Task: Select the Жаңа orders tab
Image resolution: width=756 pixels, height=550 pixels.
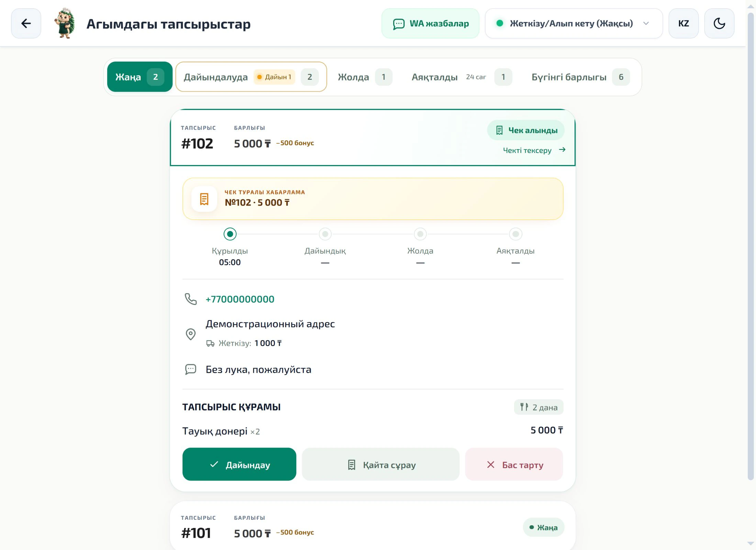Action: 140,77
